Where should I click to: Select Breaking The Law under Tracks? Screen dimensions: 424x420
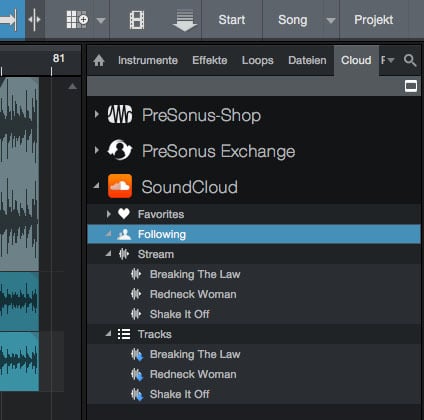click(195, 354)
